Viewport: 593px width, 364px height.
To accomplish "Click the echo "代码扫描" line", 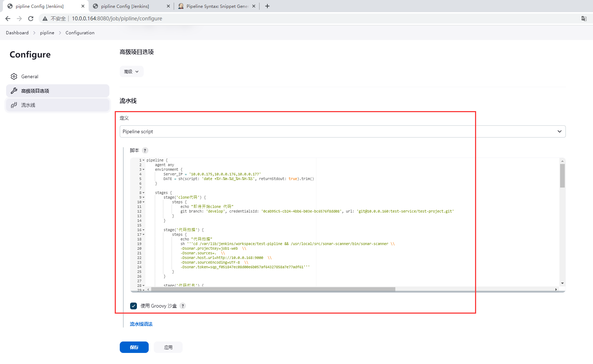I will [196, 239].
